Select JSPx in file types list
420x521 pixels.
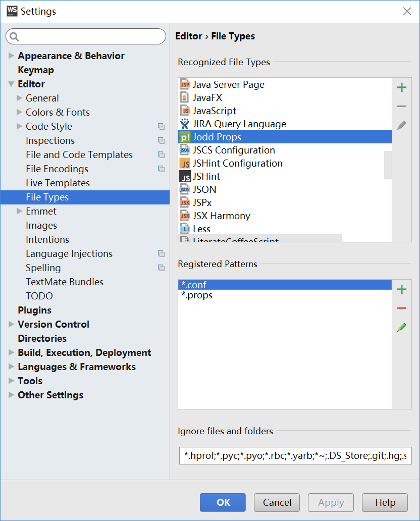(285, 202)
